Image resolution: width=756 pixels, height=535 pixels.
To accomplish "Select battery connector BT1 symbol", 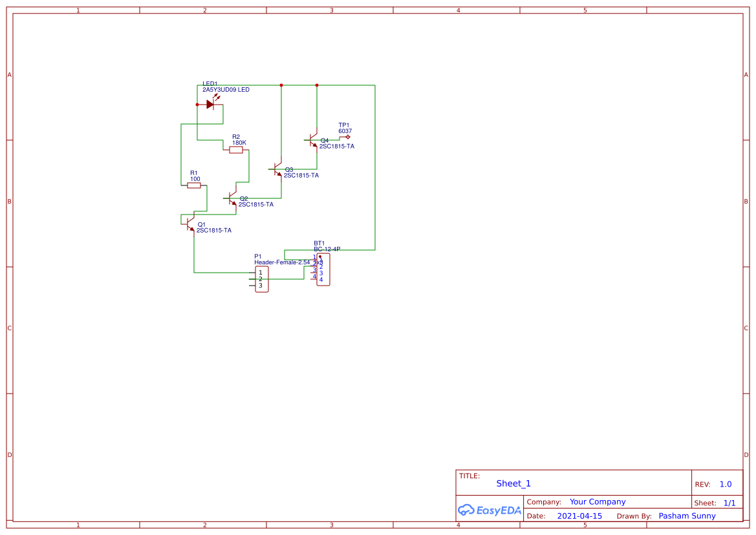I will [322, 270].
